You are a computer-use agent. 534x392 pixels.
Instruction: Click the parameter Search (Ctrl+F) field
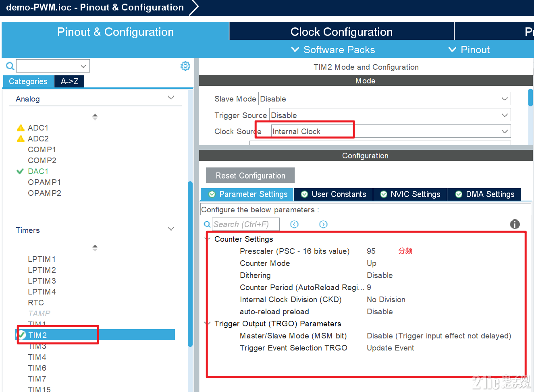pos(246,224)
